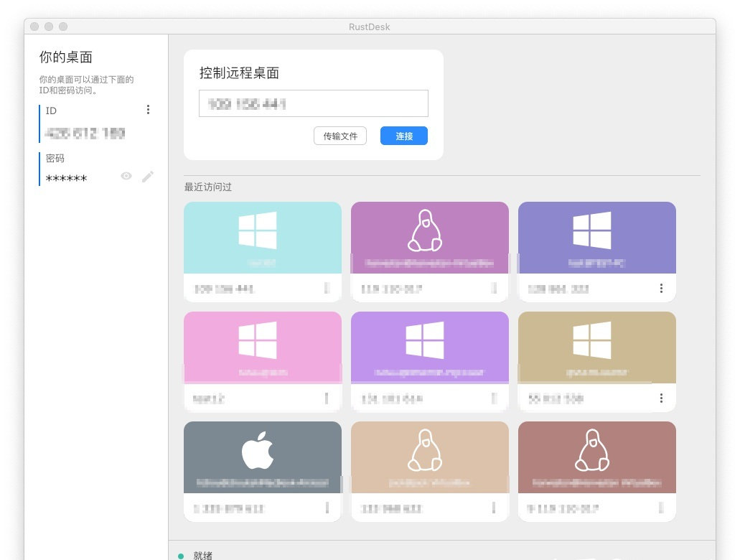Viewport: 740px width, 560px height.
Task: Open the menu dots on light cyan Windows card
Action: [x=327, y=288]
